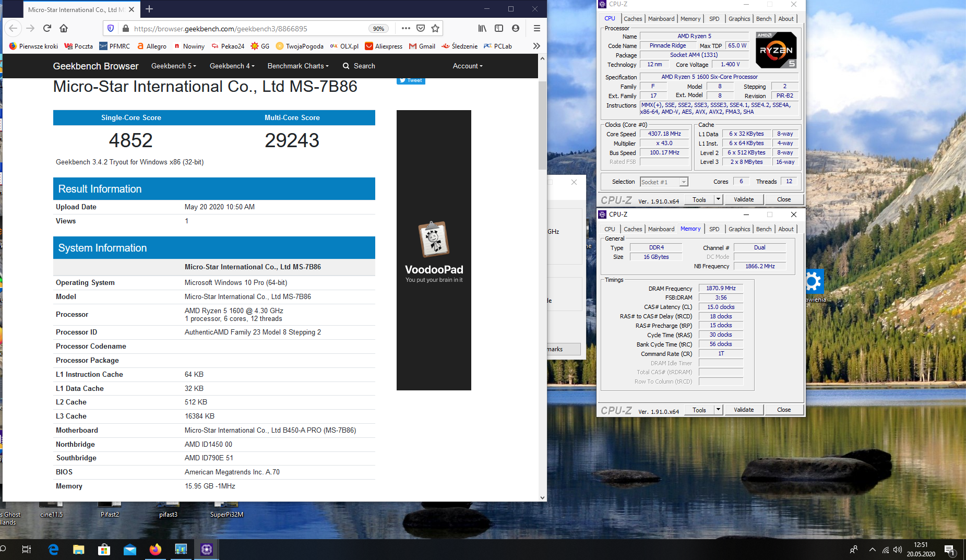This screenshot has height=560, width=966.
Task: Toggle Firefox sidebar icon
Action: point(499,28)
